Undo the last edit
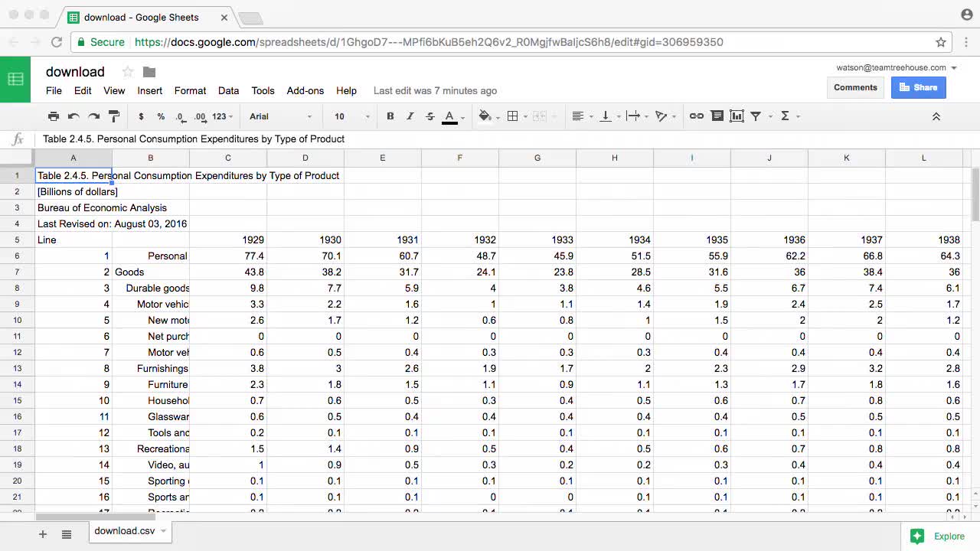This screenshot has width=980, height=551. pos(73,116)
